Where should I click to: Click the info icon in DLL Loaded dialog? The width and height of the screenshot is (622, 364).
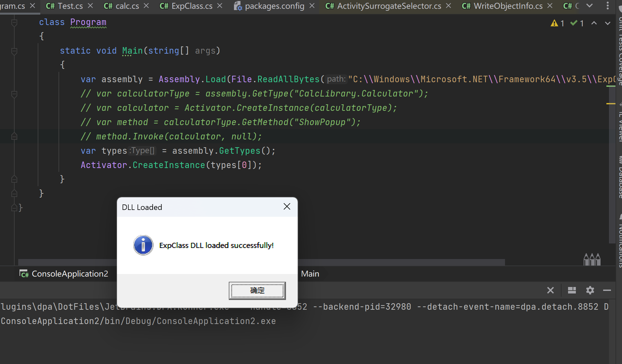143,245
